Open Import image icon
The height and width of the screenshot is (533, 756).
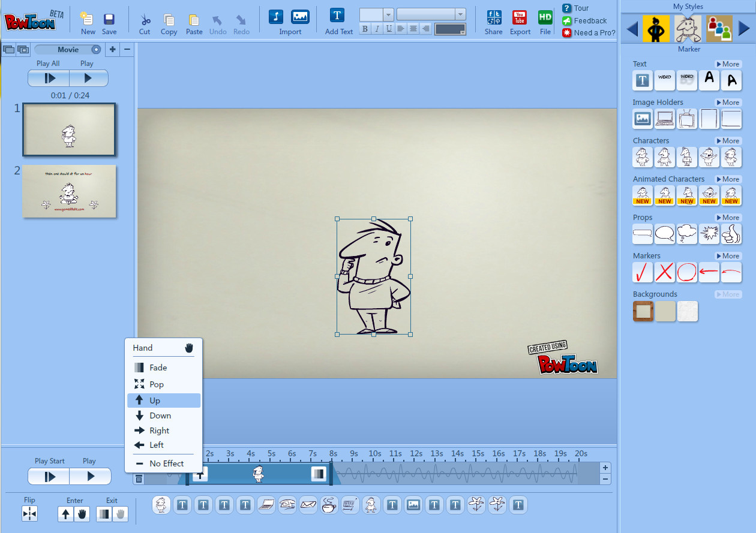[299, 17]
